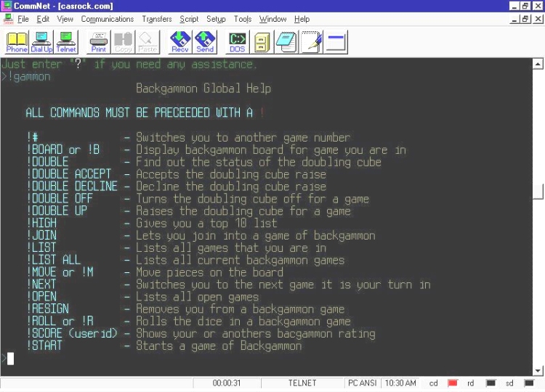Click the "!ROLL or !R" command text

coord(60,321)
